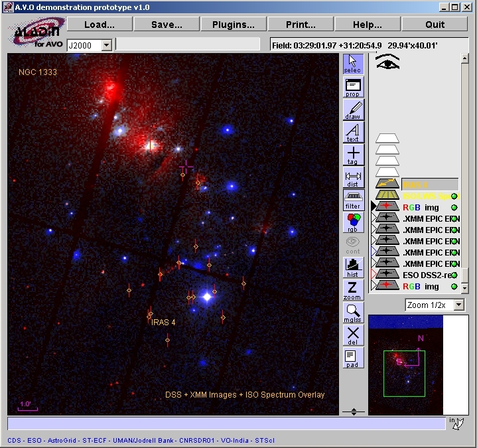477x448 pixels.
Task: Pick the dist measurement tool
Action: click(352, 178)
